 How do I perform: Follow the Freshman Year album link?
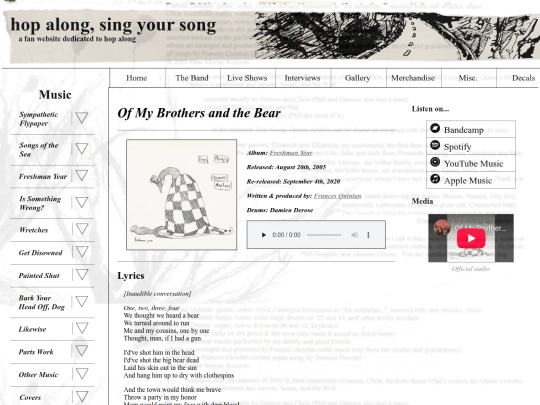(x=291, y=153)
